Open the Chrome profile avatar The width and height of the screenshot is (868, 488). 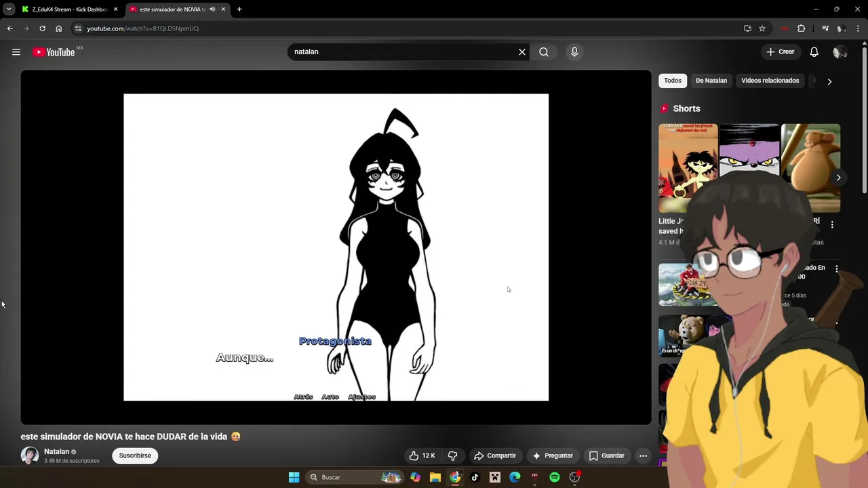click(x=841, y=28)
